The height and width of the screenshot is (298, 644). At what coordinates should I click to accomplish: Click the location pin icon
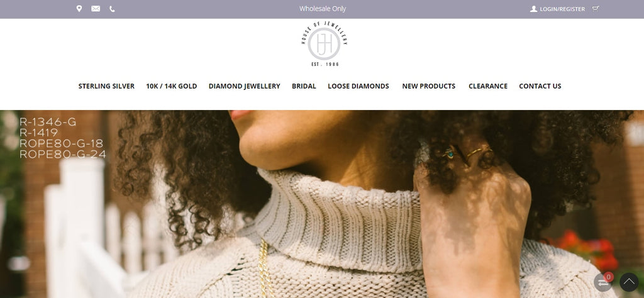(79, 9)
